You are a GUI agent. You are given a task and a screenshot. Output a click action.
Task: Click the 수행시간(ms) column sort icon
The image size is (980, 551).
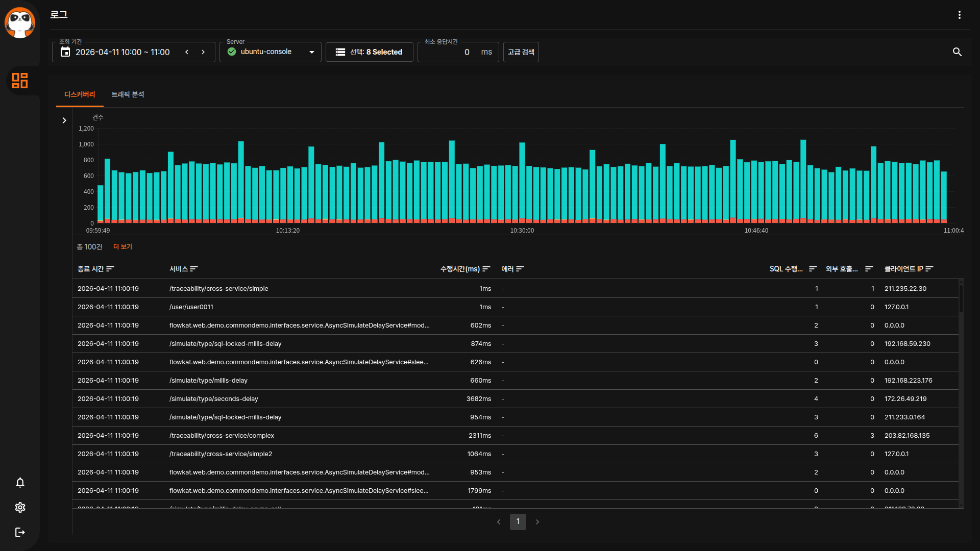[486, 269]
